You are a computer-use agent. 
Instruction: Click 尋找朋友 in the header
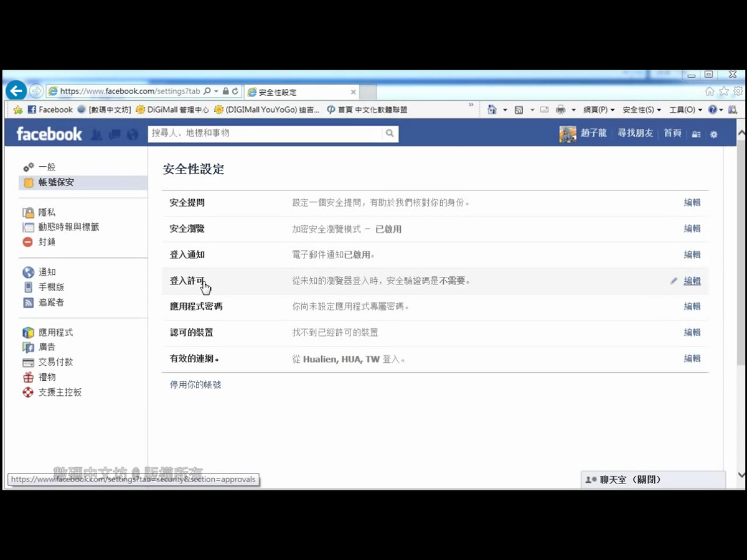(x=636, y=133)
